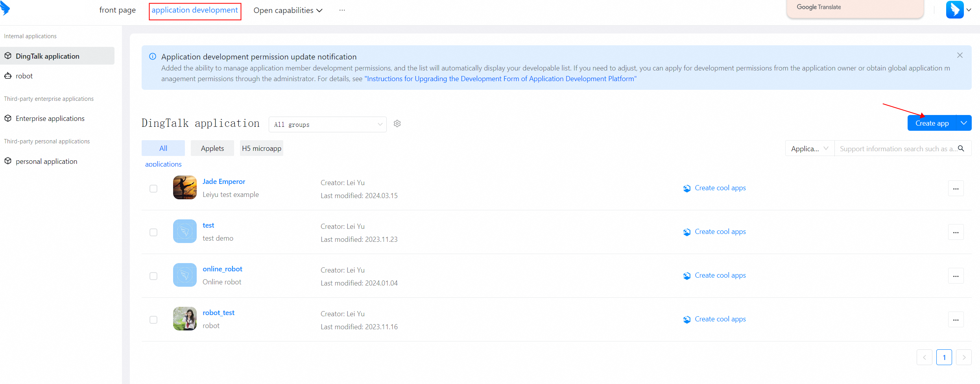Open the Create app dropdown arrow

pos(964,123)
